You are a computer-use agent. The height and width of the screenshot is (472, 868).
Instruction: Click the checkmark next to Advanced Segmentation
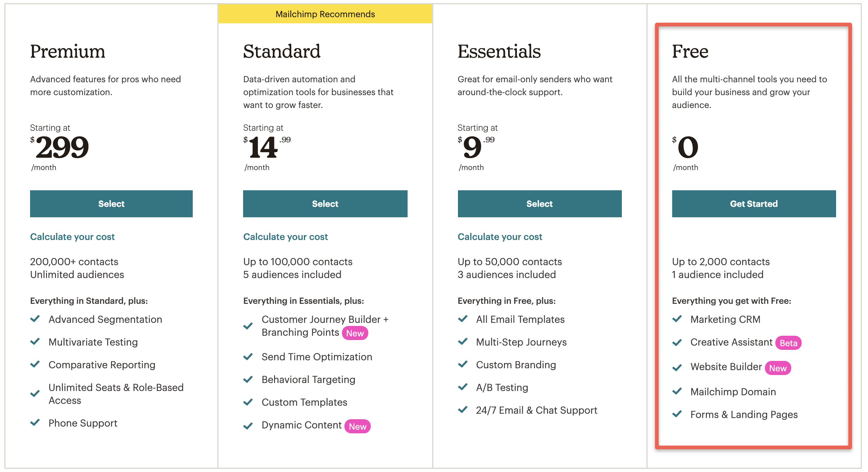35,319
